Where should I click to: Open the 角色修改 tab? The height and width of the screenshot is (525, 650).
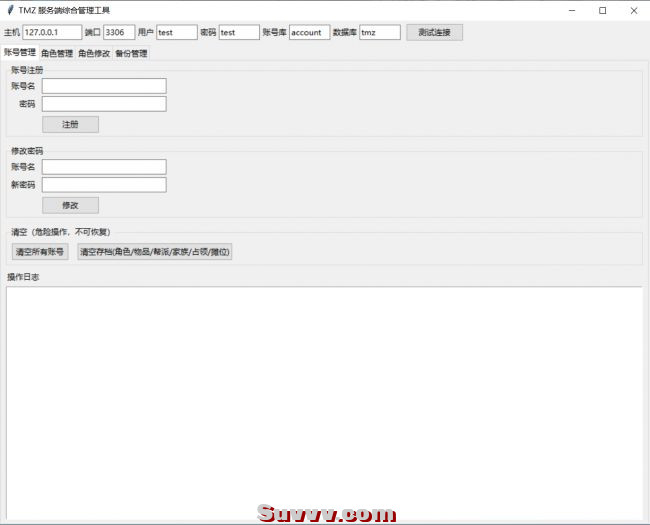tap(94, 53)
